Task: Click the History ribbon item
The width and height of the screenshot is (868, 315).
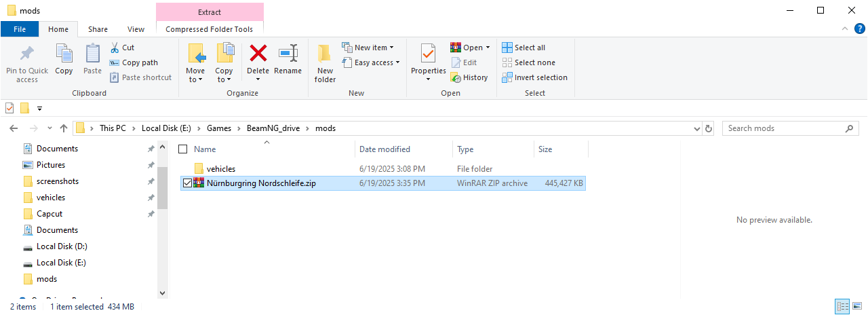Action: [x=469, y=77]
